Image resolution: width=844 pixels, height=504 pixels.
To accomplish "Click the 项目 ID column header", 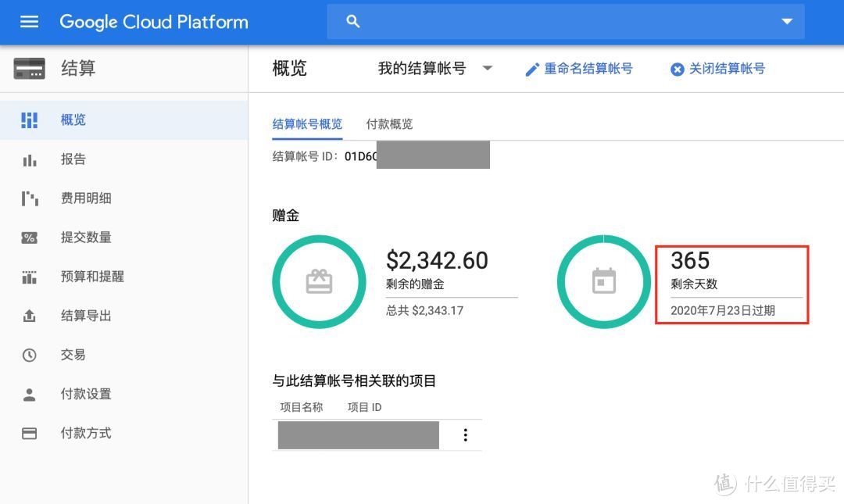I will click(364, 407).
